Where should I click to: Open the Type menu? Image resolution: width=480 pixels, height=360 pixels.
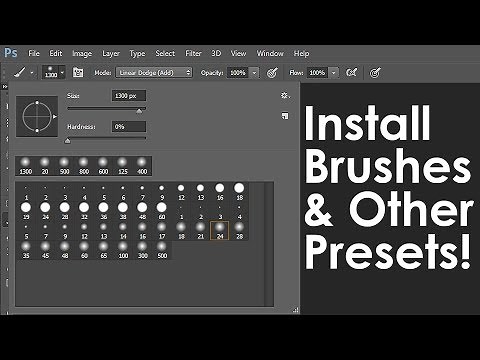[x=137, y=53]
